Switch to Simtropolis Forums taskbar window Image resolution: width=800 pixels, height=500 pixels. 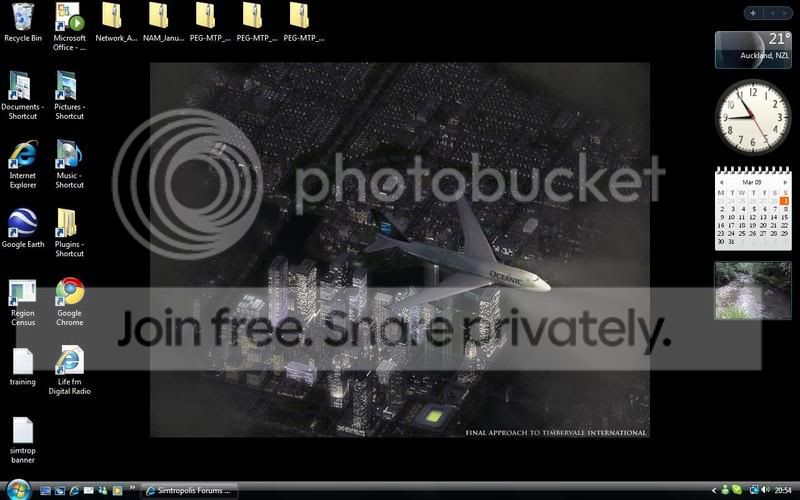point(189,491)
